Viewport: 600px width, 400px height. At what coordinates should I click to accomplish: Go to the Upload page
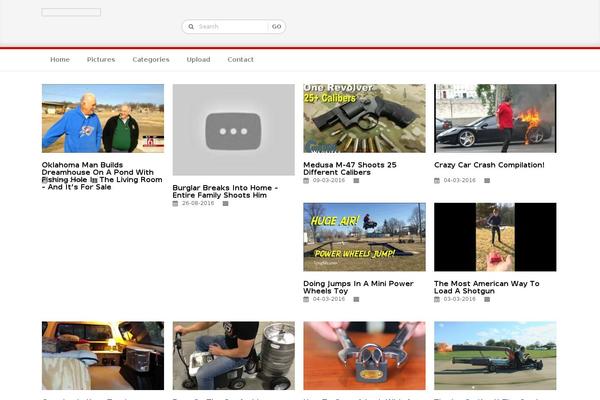tap(198, 60)
